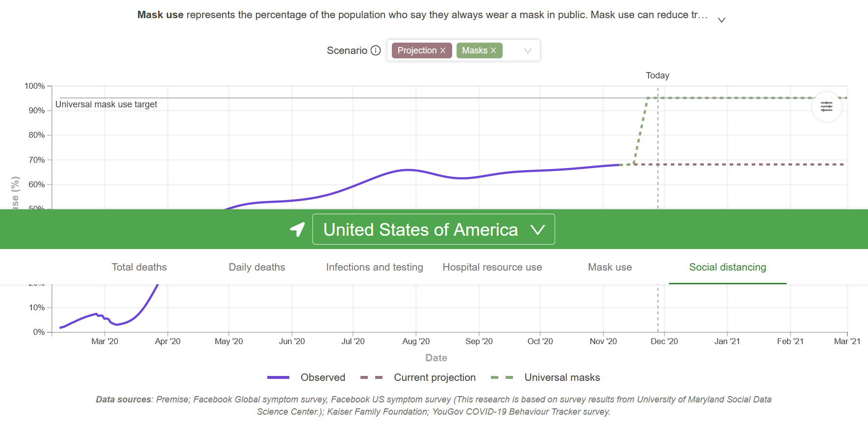Open the chart settings sliders icon
The image size is (868, 424).
tap(827, 106)
